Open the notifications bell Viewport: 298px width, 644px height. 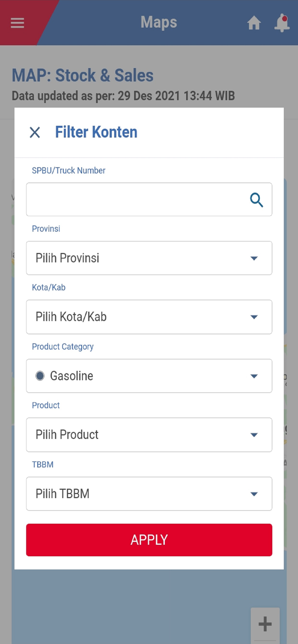[282, 23]
